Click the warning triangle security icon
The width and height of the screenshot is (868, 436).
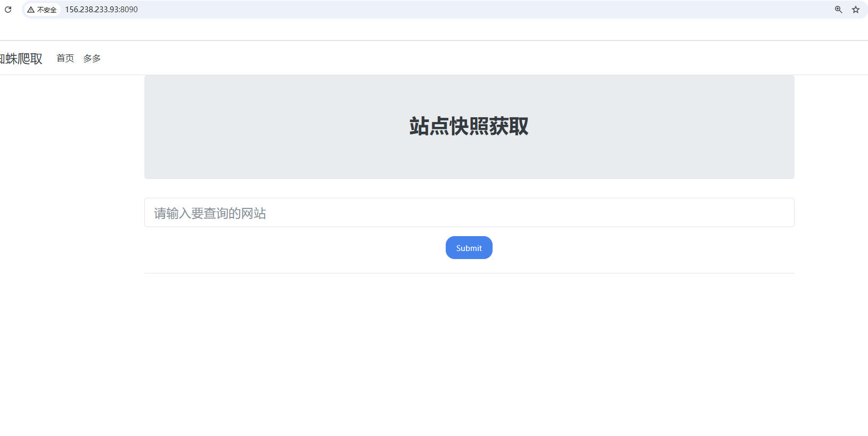coord(31,10)
